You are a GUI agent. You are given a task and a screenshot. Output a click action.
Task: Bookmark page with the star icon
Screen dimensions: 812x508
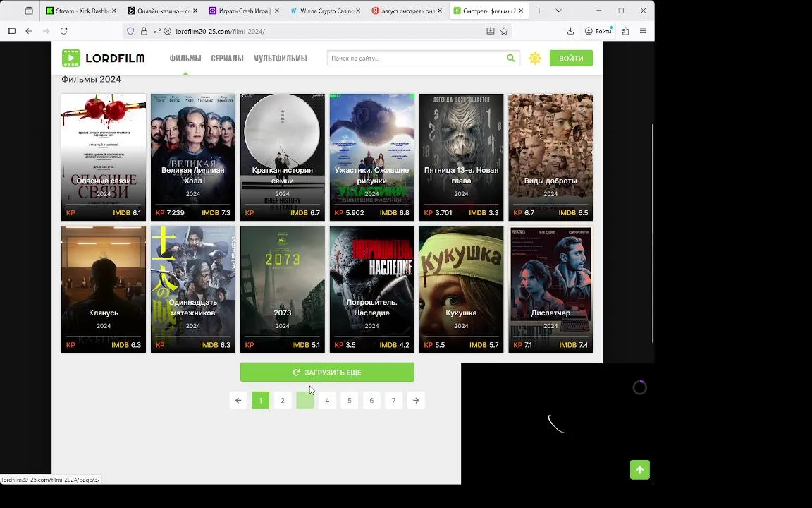(504, 31)
